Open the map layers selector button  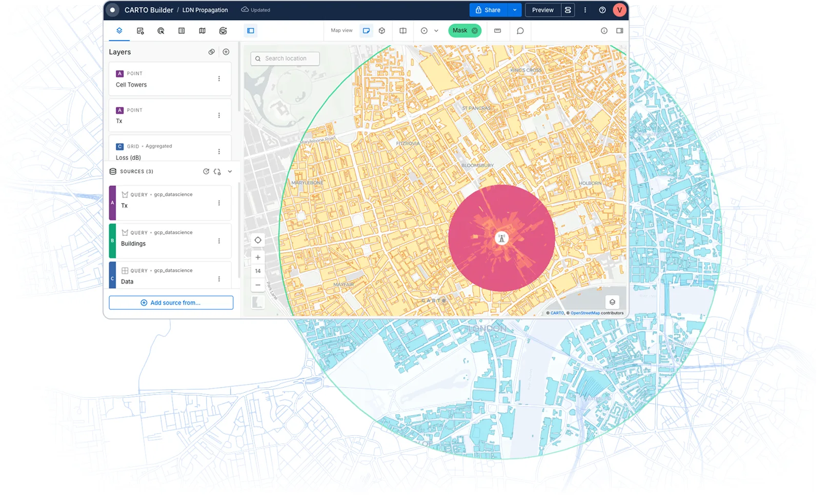612,302
